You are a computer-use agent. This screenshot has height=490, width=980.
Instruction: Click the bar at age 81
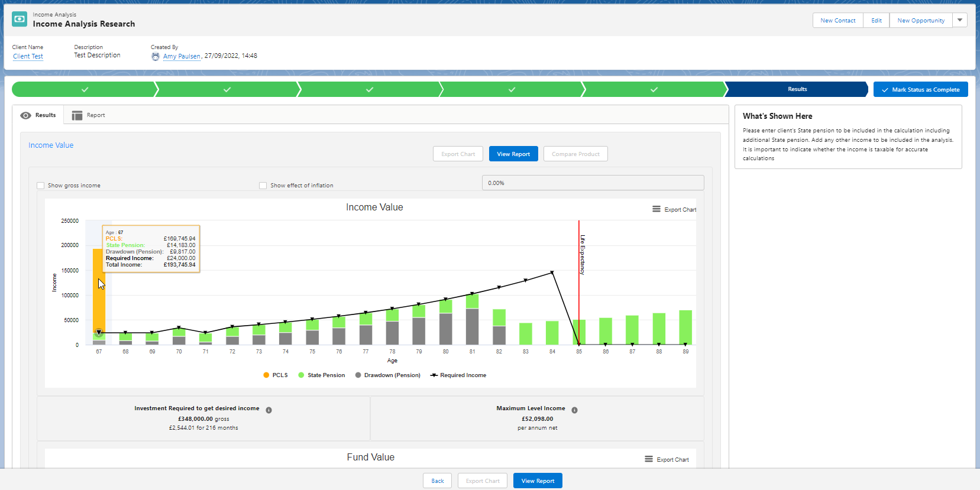(x=472, y=319)
